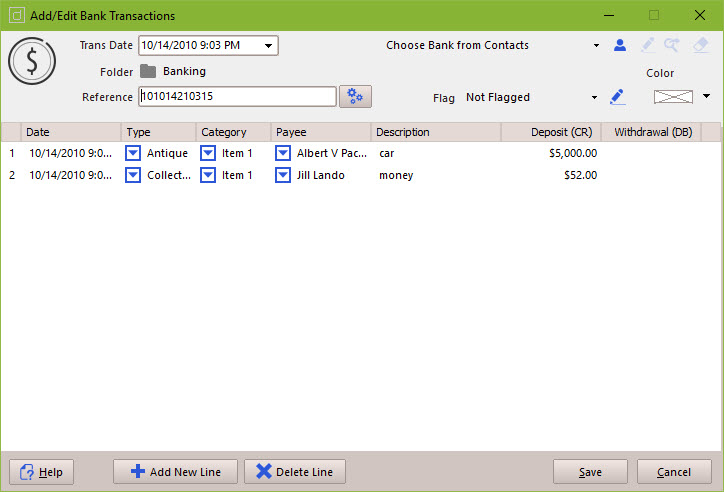Save the bank transaction
The image size is (724, 492).
590,472
